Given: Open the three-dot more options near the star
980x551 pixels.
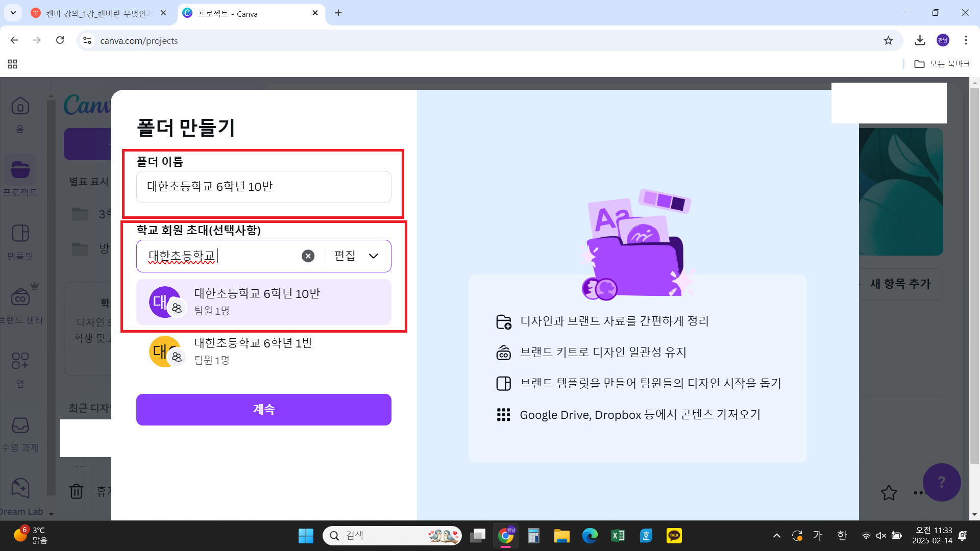Looking at the screenshot, I should 918,493.
